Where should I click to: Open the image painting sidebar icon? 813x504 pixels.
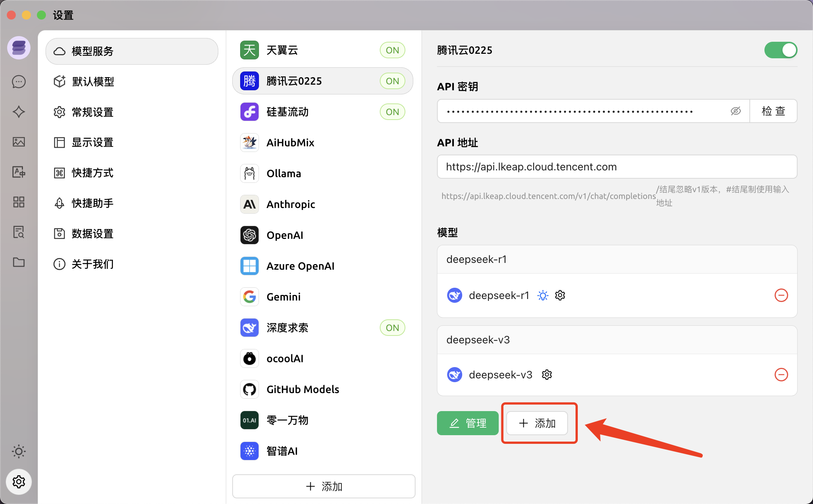[x=19, y=142]
